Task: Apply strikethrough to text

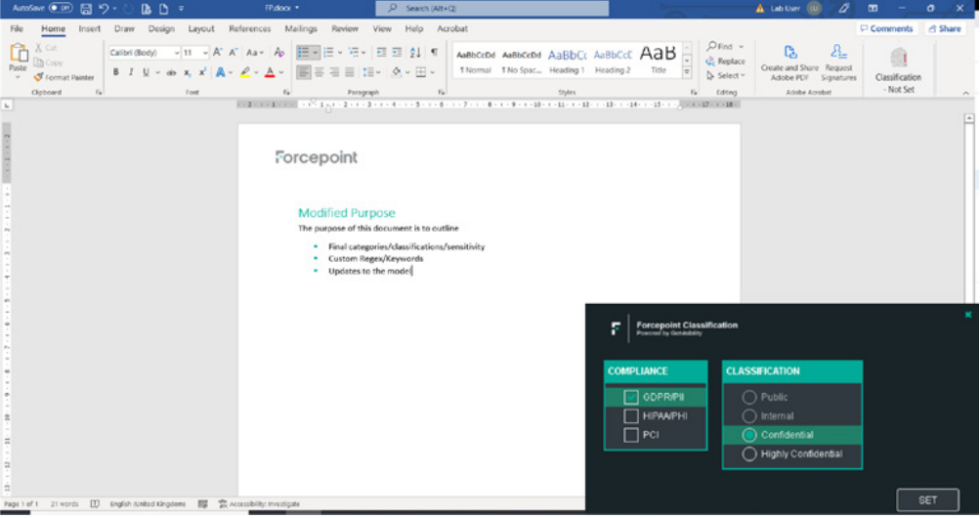Action: click(171, 72)
